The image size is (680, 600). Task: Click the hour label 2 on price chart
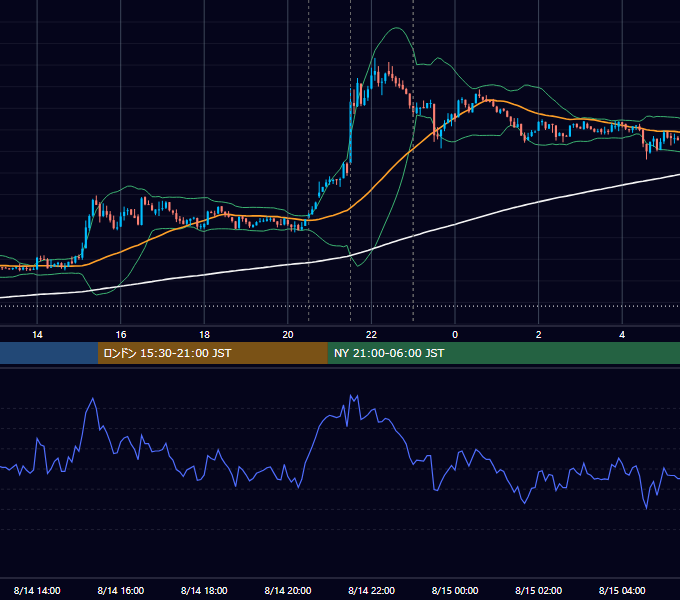click(x=538, y=335)
